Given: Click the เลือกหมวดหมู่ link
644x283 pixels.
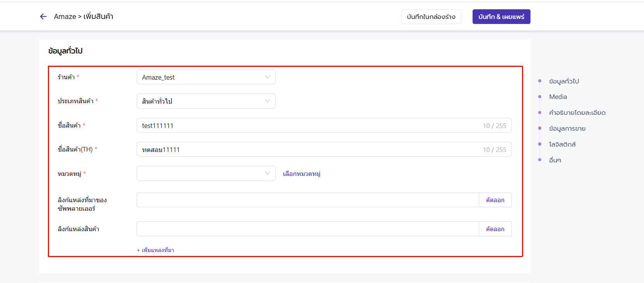Looking at the screenshot, I should 302,174.
